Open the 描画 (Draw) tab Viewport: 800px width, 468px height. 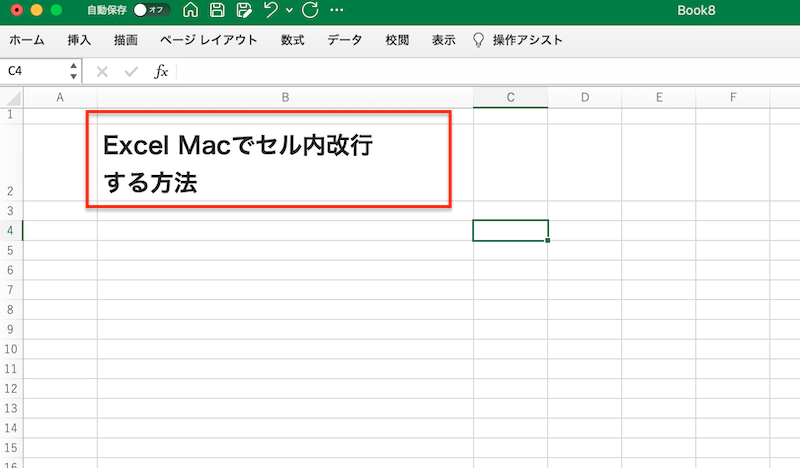click(x=126, y=40)
